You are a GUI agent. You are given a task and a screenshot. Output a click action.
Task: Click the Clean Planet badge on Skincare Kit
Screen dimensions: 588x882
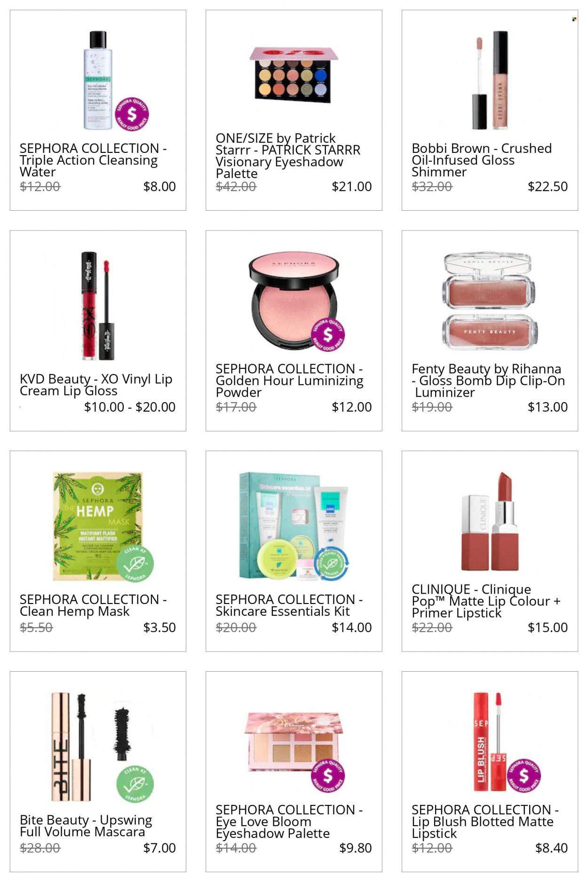point(332,562)
